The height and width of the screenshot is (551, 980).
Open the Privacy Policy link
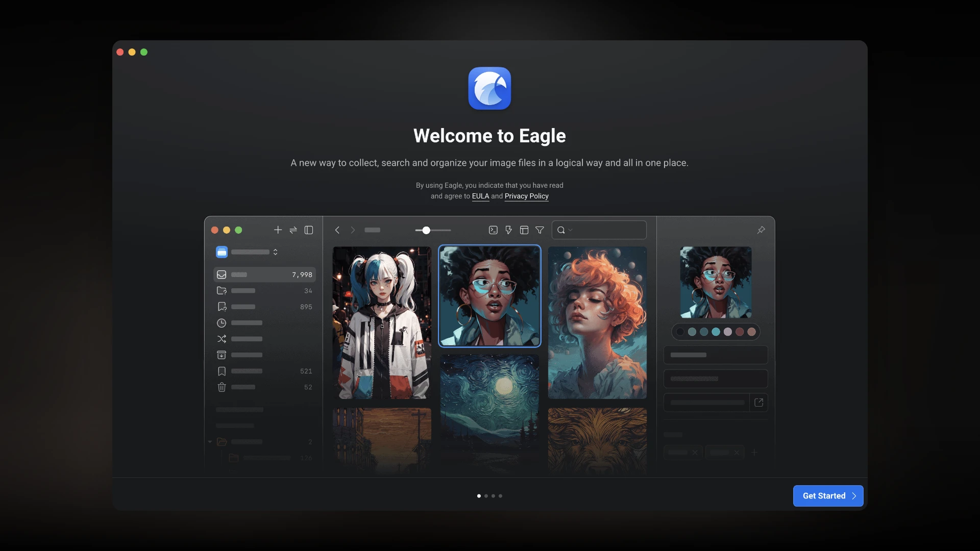pyautogui.click(x=526, y=196)
